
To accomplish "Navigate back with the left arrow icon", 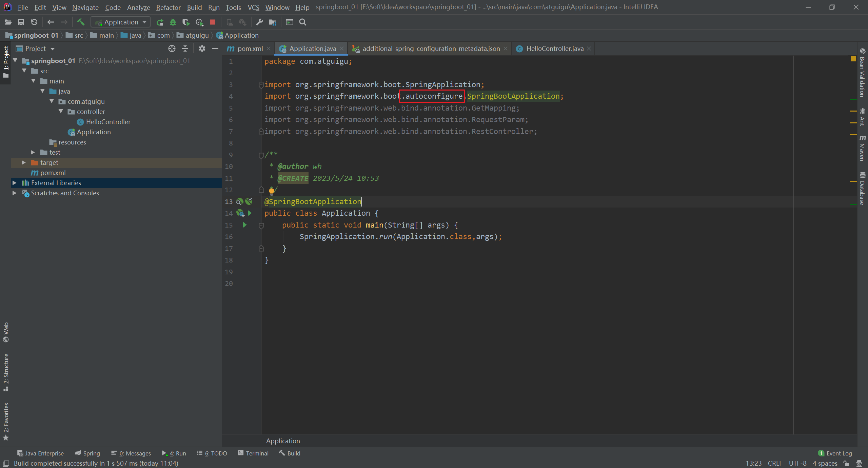I will click(x=51, y=22).
